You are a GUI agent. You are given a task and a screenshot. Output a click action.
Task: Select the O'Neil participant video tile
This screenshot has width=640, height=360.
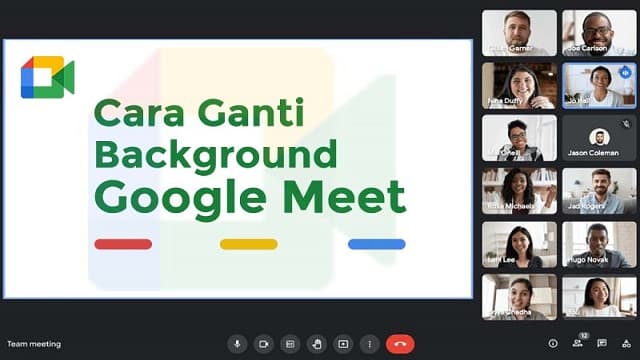[519, 138]
